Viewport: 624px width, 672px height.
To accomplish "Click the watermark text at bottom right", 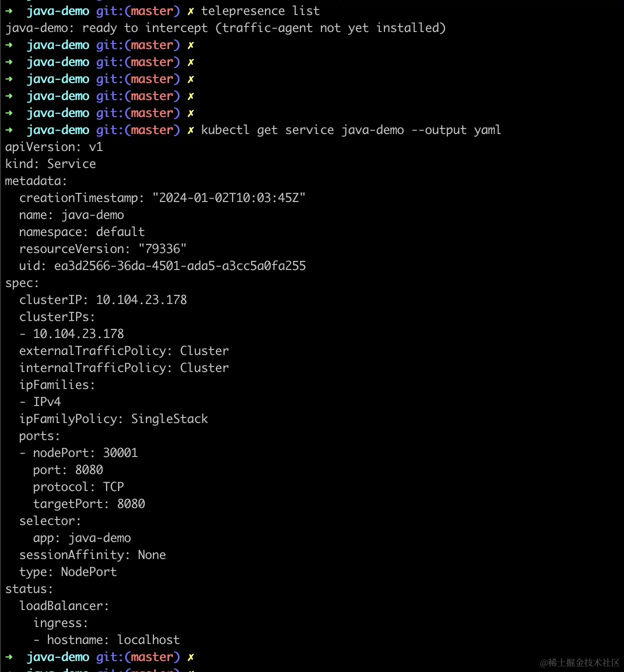I will [x=579, y=662].
